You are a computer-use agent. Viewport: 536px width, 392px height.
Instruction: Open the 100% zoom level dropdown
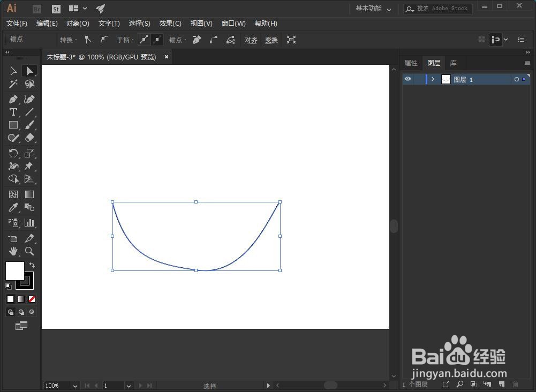click(75, 386)
